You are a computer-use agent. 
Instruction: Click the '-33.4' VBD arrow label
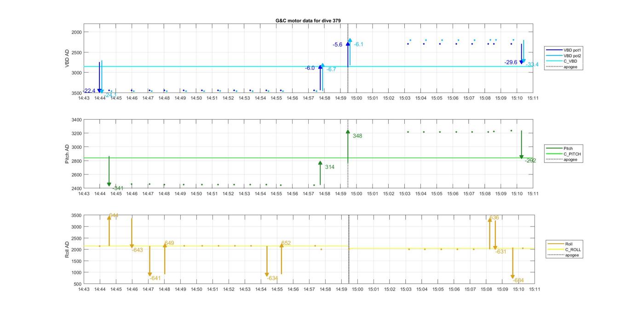(x=532, y=64)
